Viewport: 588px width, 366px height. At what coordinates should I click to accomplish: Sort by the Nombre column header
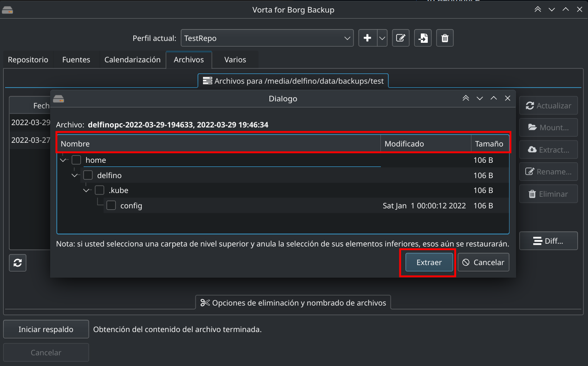pos(219,144)
